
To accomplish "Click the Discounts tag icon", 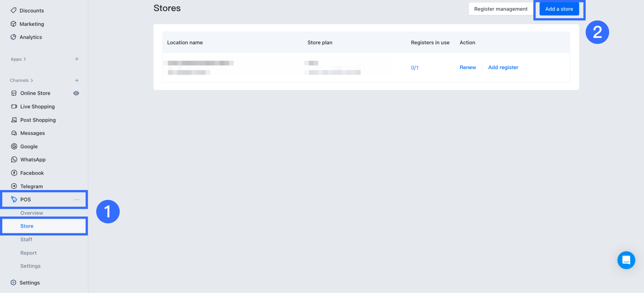I will pos(13,10).
